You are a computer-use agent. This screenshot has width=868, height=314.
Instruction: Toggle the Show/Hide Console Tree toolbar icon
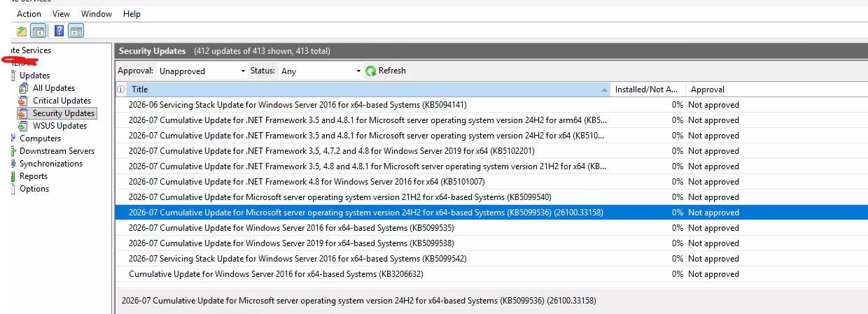click(x=38, y=31)
